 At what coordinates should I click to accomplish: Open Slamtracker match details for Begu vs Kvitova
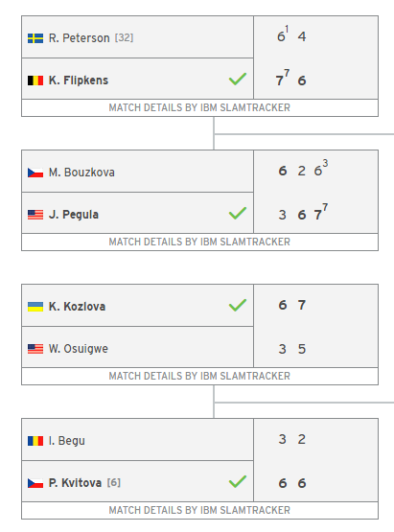(x=199, y=510)
